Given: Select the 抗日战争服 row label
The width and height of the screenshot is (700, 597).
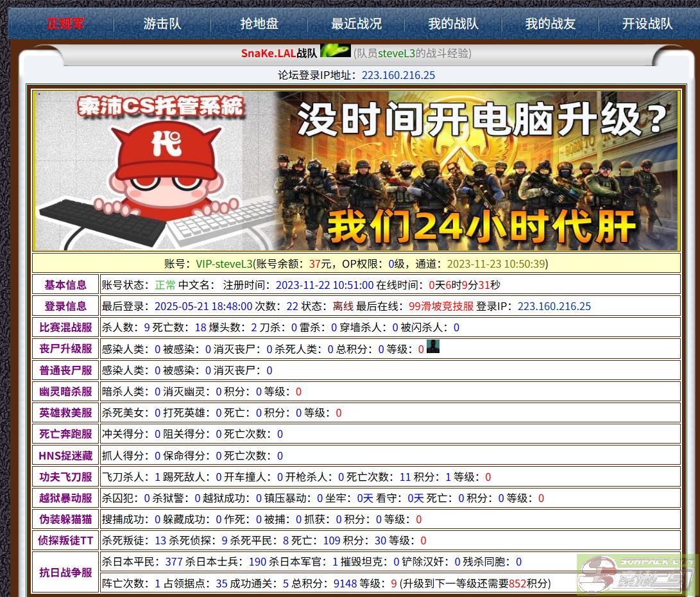Looking at the screenshot, I should click(x=65, y=573).
